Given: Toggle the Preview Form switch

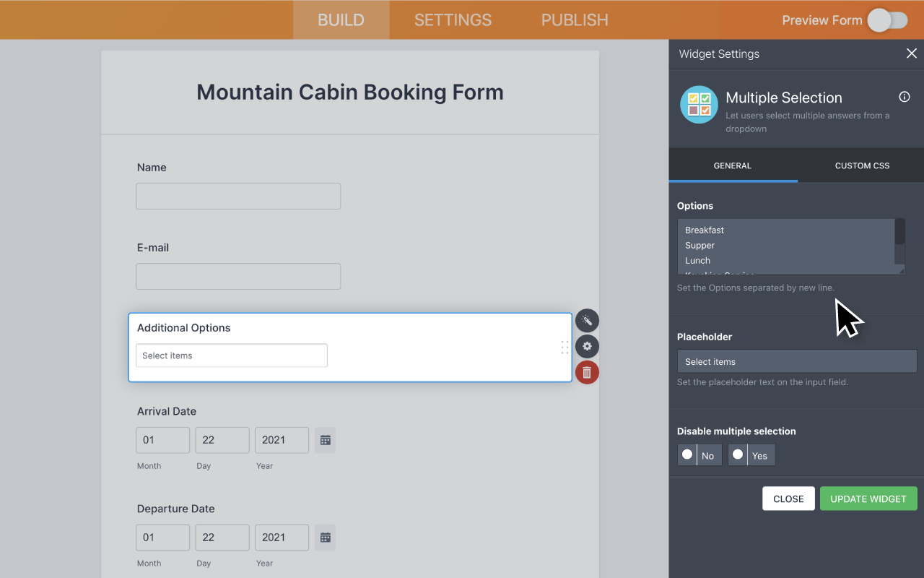Looking at the screenshot, I should [888, 20].
